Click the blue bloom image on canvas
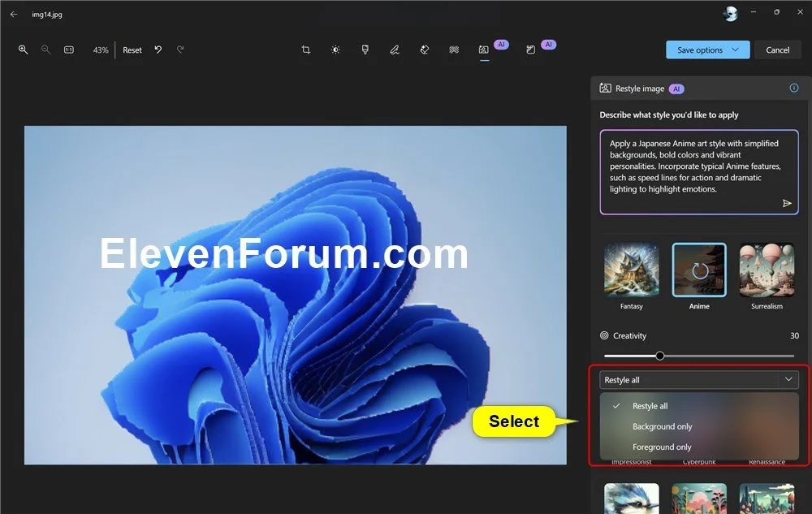Viewport: 812px width, 514px height. pos(296,295)
